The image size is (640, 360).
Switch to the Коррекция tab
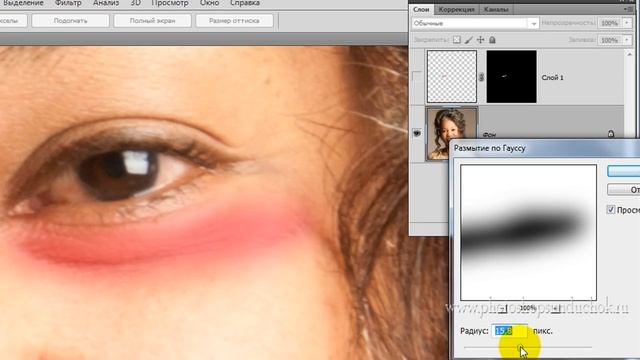(456, 9)
